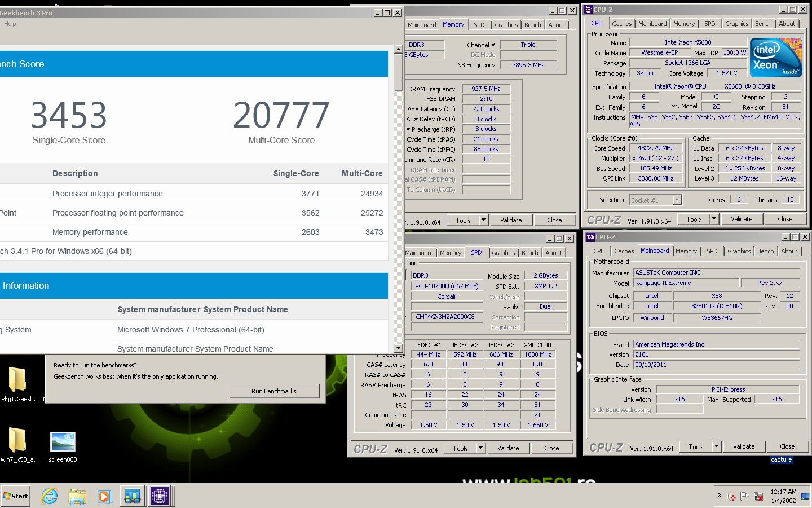Switch to SPD tab in DRAM Frequency window

[x=479, y=25]
